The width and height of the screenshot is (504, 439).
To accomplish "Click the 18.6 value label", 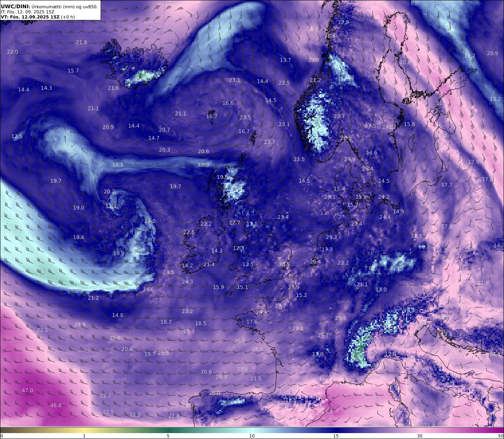I will tap(79, 237).
